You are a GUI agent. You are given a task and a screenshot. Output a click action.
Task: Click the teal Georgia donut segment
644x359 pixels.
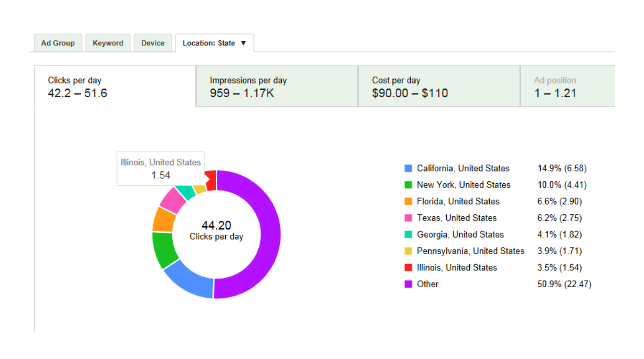(x=186, y=192)
